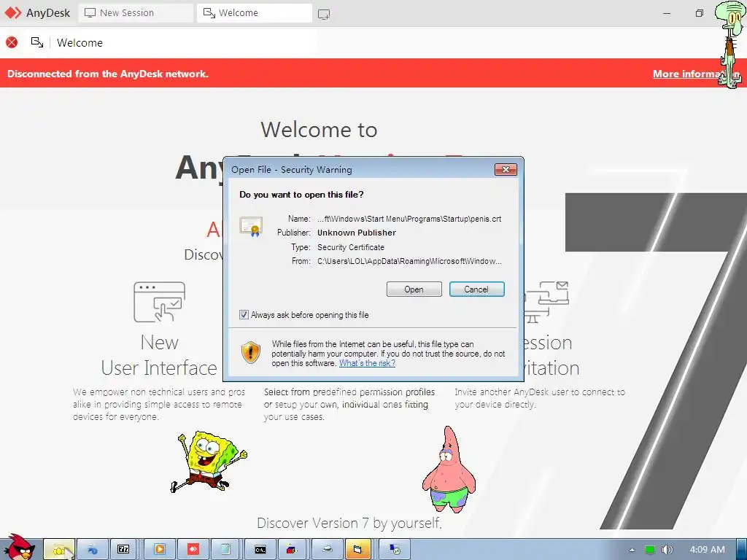The image size is (747, 560).
Task: Click the Session Invitation computers icon
Action: (x=546, y=302)
